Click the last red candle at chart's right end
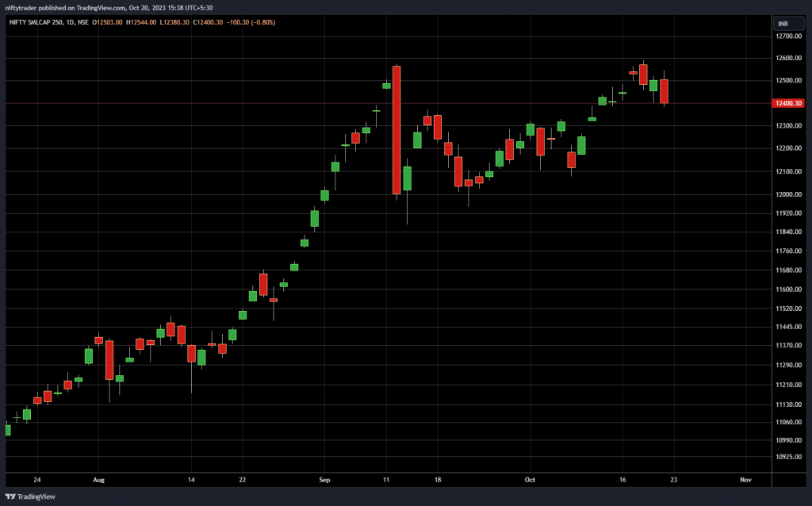812x506 pixels. (664, 91)
